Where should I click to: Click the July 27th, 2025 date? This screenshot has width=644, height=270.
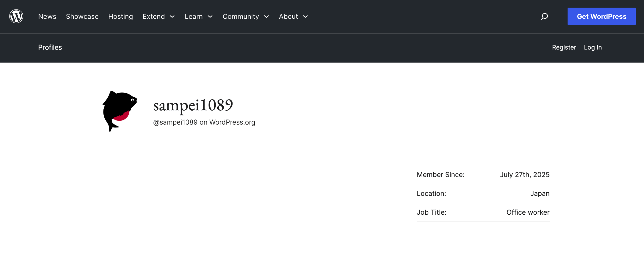pyautogui.click(x=525, y=174)
